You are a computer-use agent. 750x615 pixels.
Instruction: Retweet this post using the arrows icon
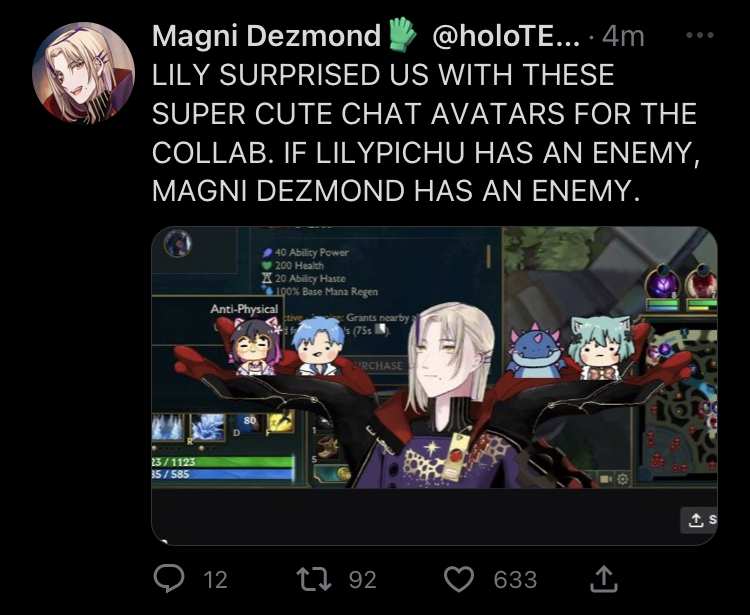[314, 579]
